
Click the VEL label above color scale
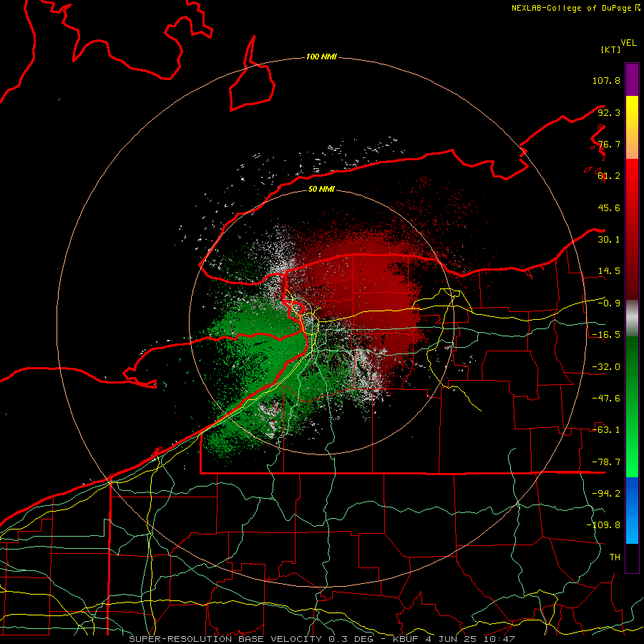(628, 43)
